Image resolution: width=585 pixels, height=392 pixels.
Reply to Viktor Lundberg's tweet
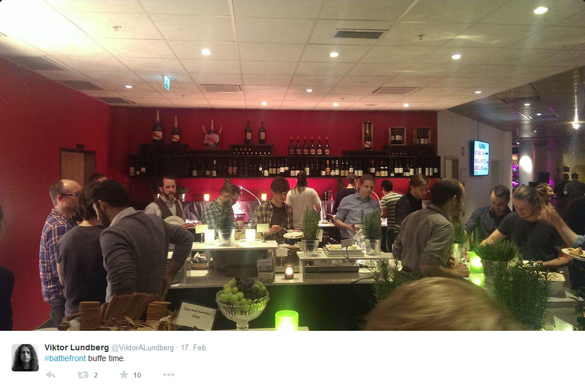tap(50, 375)
